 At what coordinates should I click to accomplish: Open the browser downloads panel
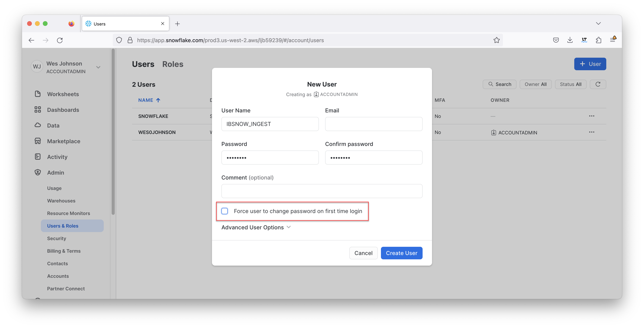[570, 40]
